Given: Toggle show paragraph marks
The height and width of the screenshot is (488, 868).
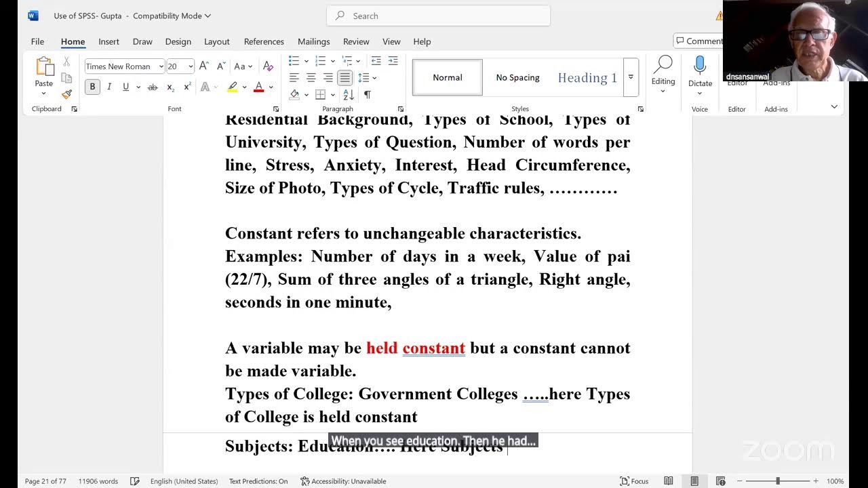Looking at the screenshot, I should click(x=367, y=95).
